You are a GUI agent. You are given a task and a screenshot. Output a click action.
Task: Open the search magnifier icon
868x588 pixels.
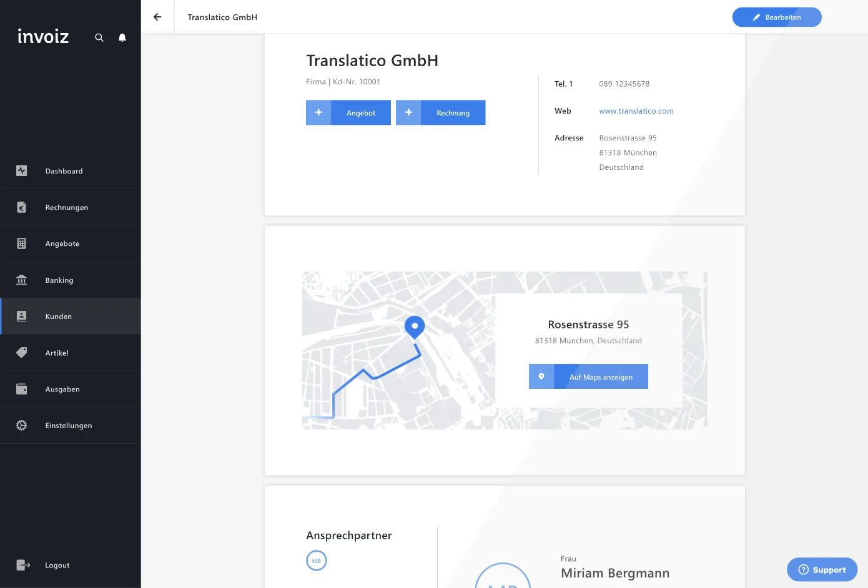(99, 37)
